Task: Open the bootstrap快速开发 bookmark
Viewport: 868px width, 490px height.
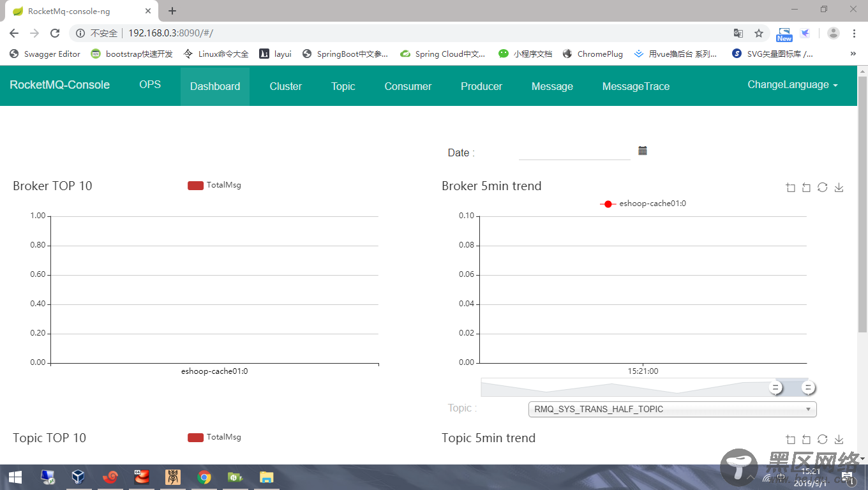Action: (x=132, y=54)
